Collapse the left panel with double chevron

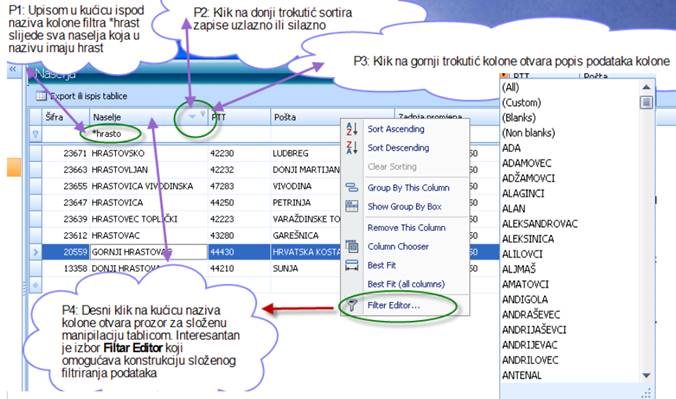coord(12,69)
